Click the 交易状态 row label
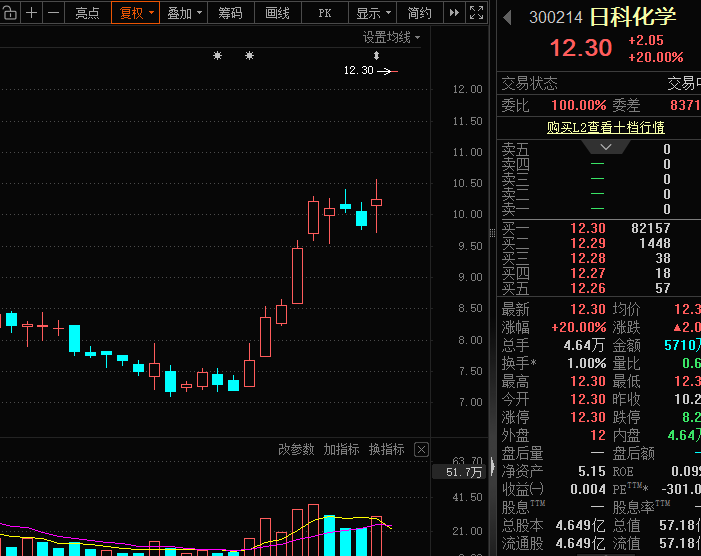This screenshot has width=701, height=556. tap(529, 84)
